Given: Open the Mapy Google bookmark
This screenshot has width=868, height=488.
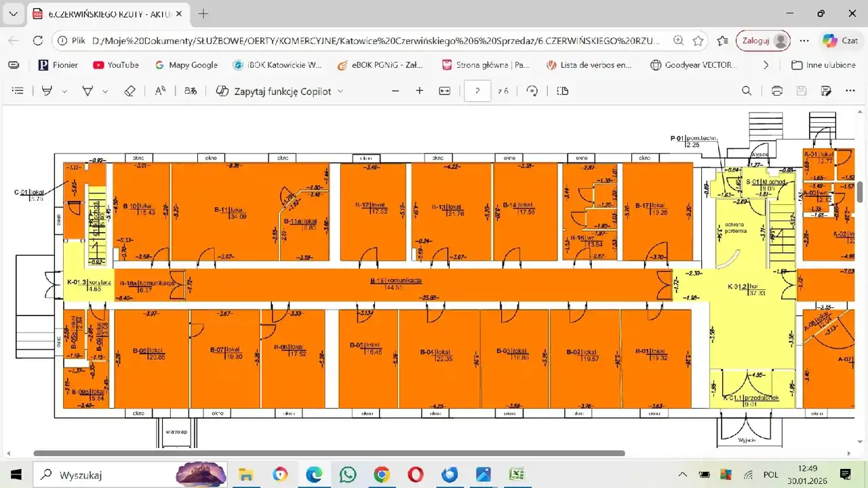Looking at the screenshot, I should pos(186,65).
